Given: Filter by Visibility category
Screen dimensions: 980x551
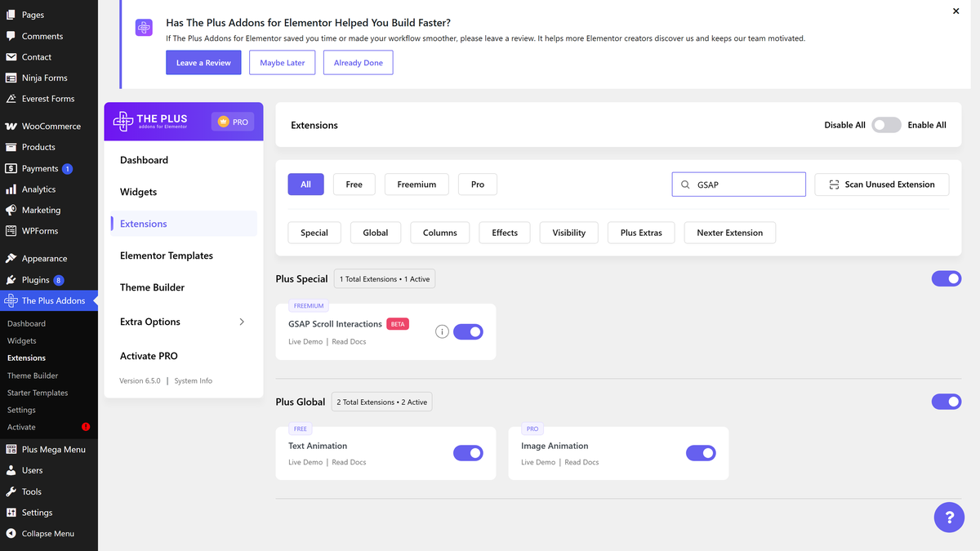Looking at the screenshot, I should (569, 233).
